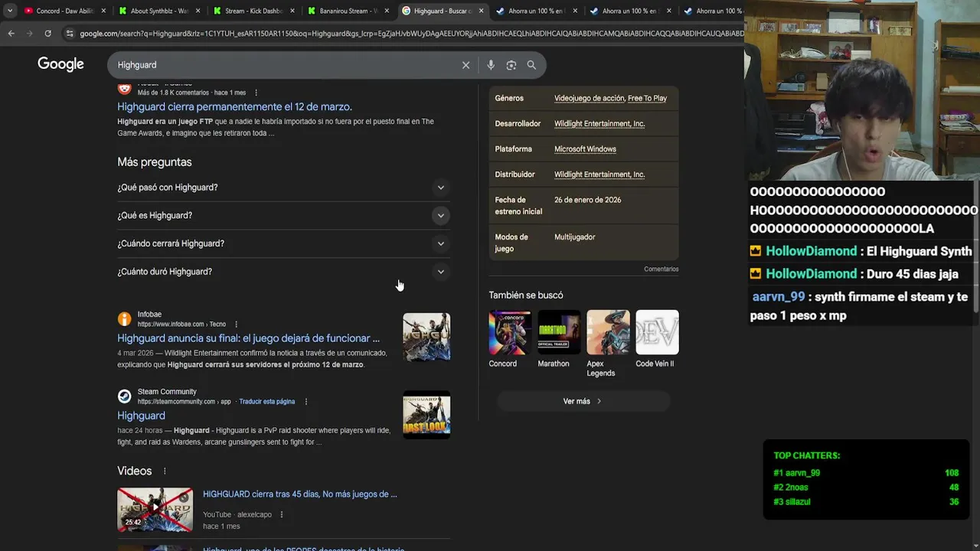Click the magnifier search submit icon
The width and height of the screenshot is (980, 551).
(531, 65)
